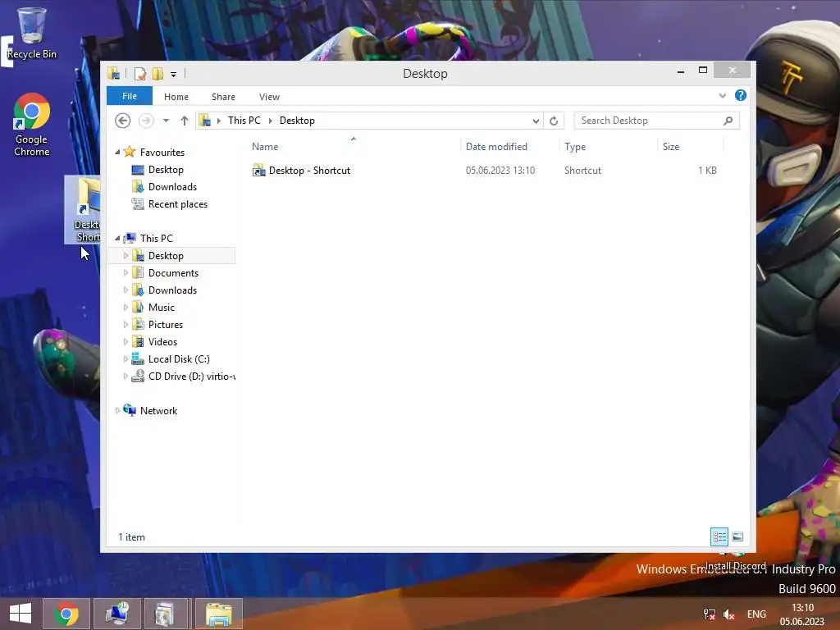Sort by the Type column header
The image size is (840, 630).
click(575, 147)
